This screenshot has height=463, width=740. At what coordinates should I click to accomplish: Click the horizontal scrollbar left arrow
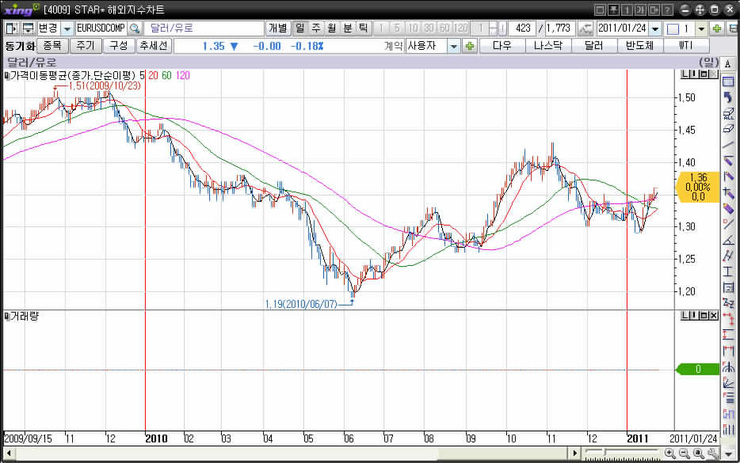(x=8, y=454)
